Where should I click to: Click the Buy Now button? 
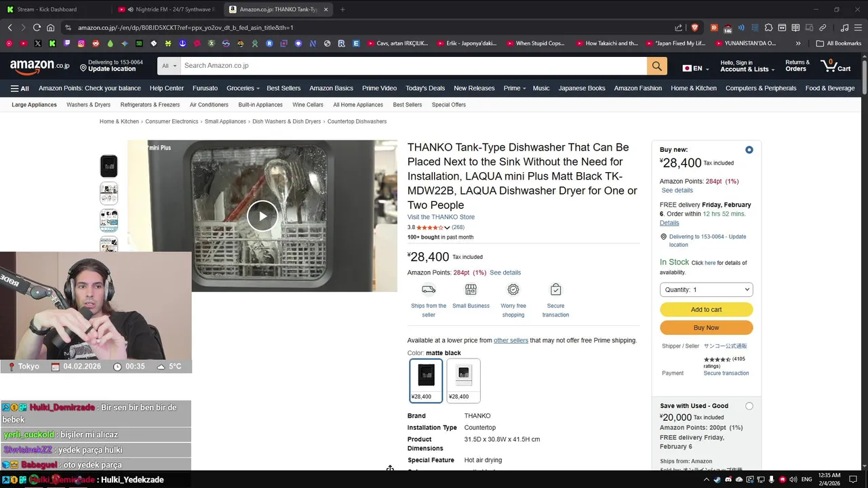(706, 328)
